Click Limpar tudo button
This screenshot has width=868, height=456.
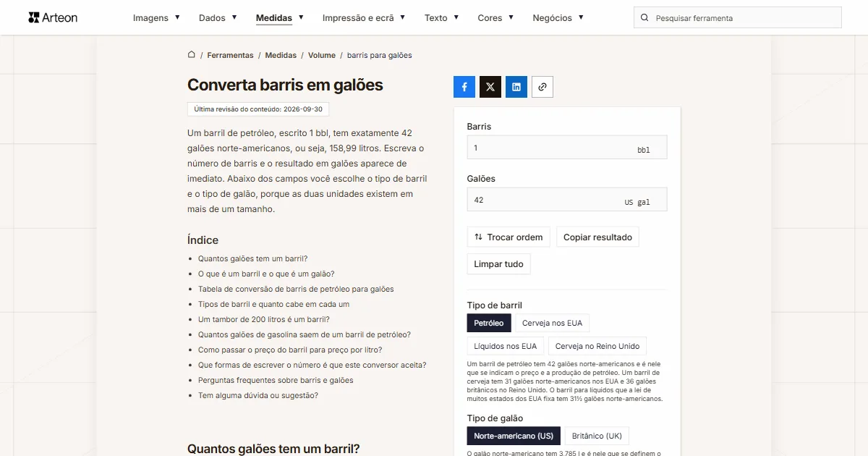[x=498, y=264]
